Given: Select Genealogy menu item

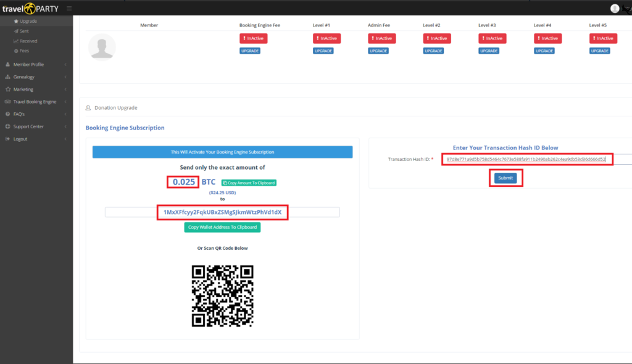Looking at the screenshot, I should (24, 77).
